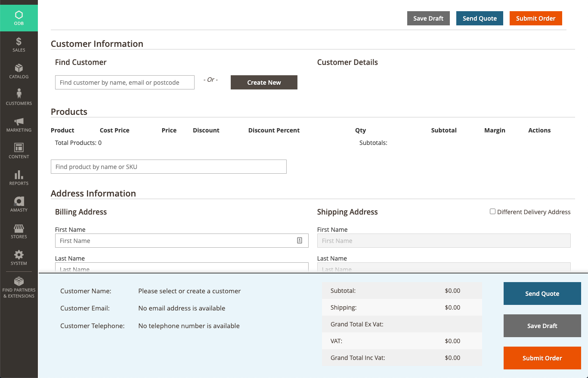Viewport: 588px width, 378px height.
Task: Click the VAT $0.00 value in totals
Action: pos(452,341)
